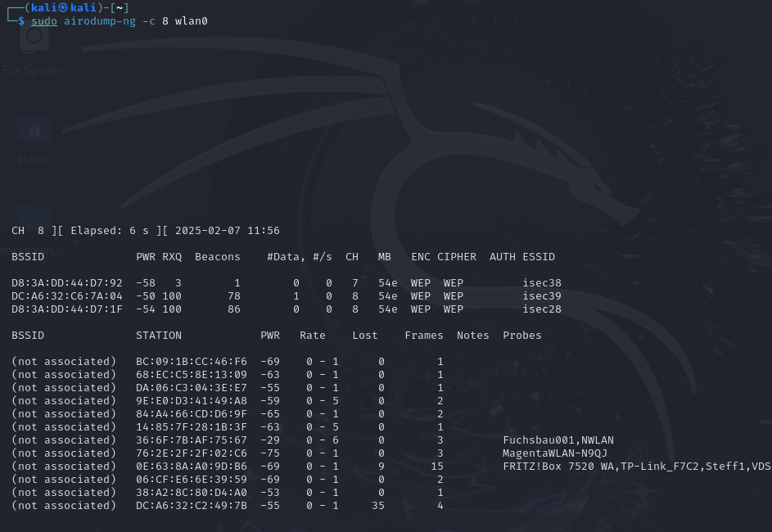Click the Fuchsbau001,NWLAN probe entry
Viewport: 772px width, 532px height.
click(x=558, y=440)
